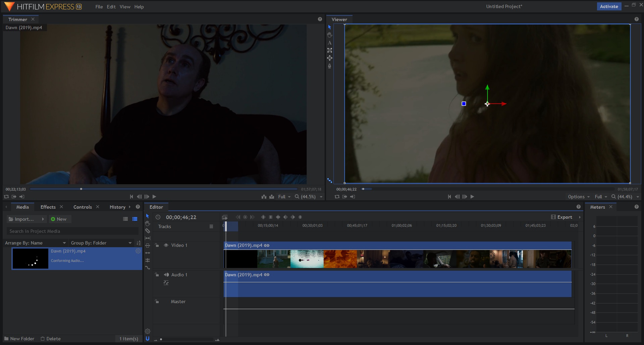The height and width of the screenshot is (345, 644).
Task: Click Delete button in Media panel
Action: coord(51,339)
